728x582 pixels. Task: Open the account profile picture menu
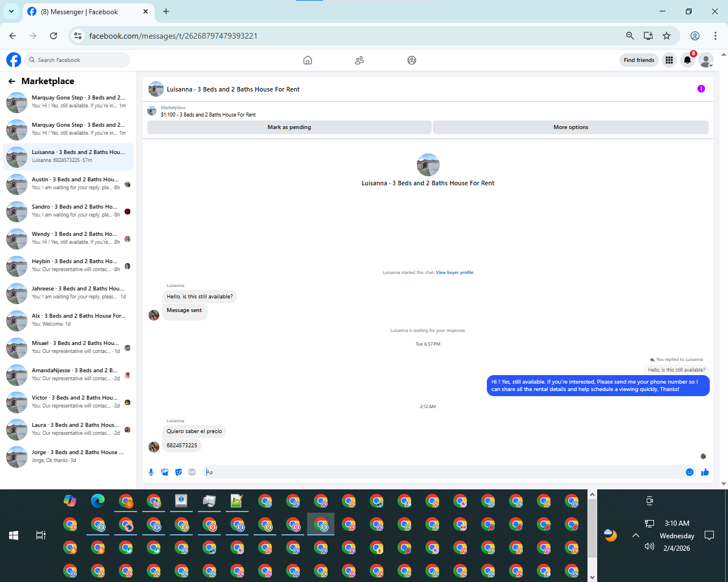tap(706, 60)
